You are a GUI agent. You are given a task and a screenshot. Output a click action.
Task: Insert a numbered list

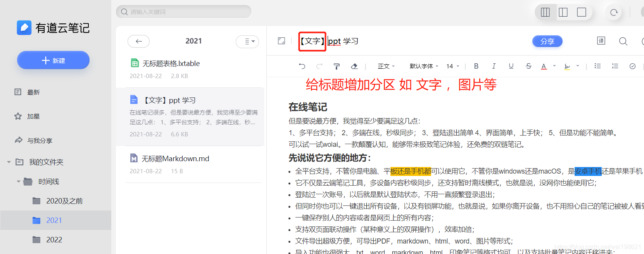point(615,66)
